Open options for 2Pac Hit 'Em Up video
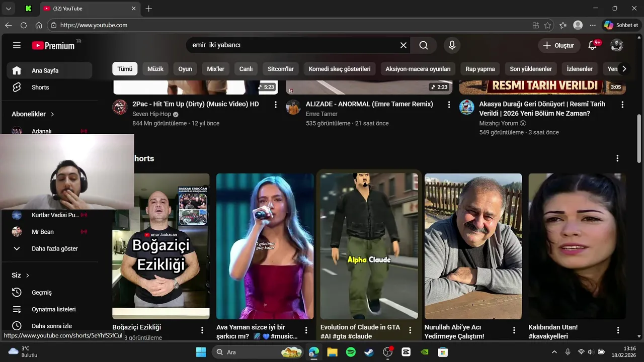This screenshot has width=644, height=362. (275, 105)
